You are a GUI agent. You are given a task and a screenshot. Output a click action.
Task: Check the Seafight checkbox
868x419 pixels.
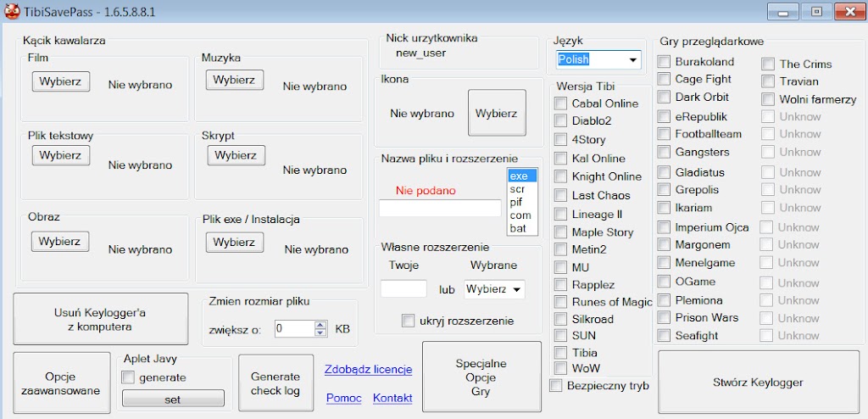point(664,335)
